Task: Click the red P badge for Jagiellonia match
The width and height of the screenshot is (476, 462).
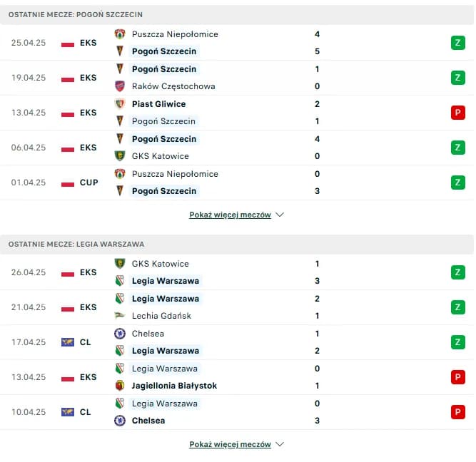Action: coord(457,377)
